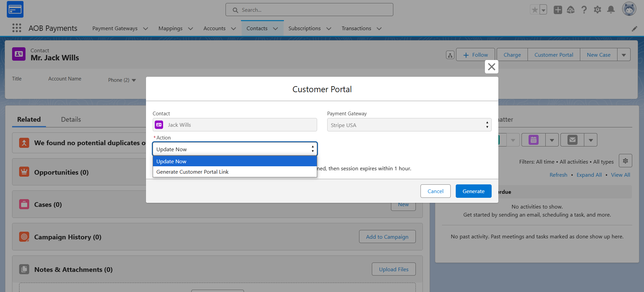The height and width of the screenshot is (292, 644).
Task: Click the new event calendar icon
Action: (x=534, y=140)
